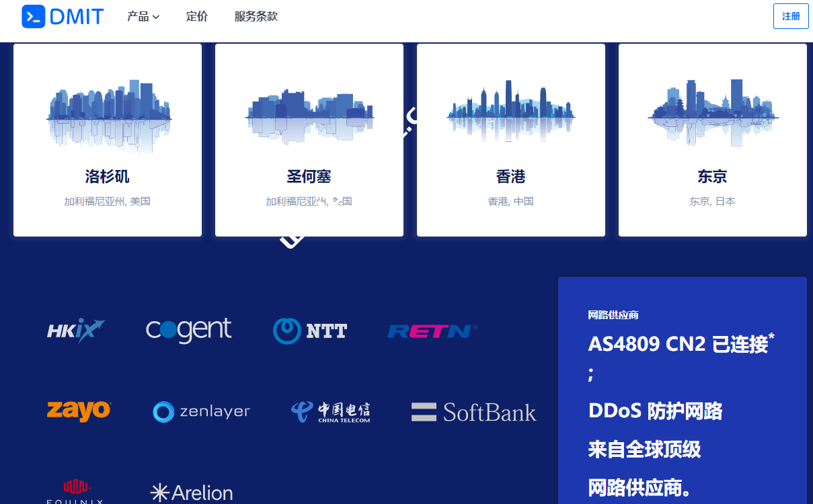Open the 东京 datacenter card

pos(712,139)
